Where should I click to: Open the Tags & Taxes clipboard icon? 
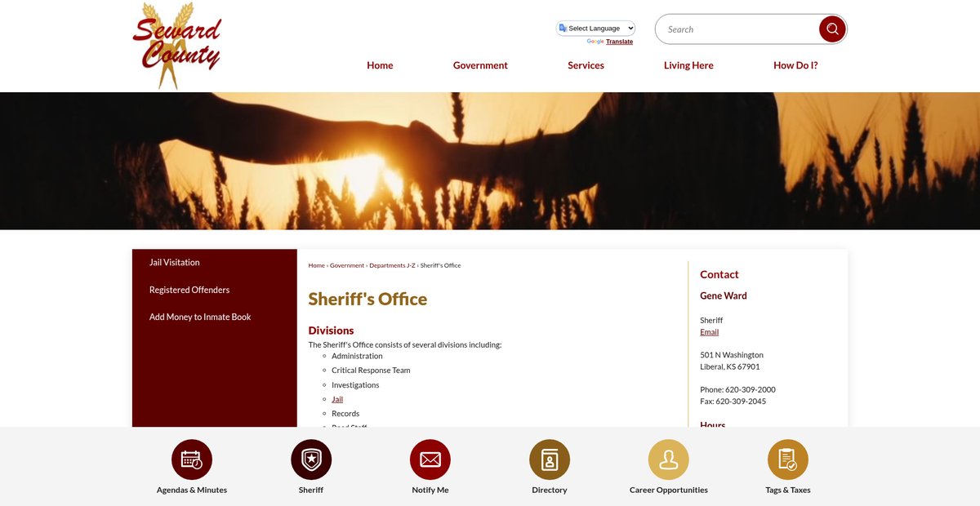[x=788, y=459]
